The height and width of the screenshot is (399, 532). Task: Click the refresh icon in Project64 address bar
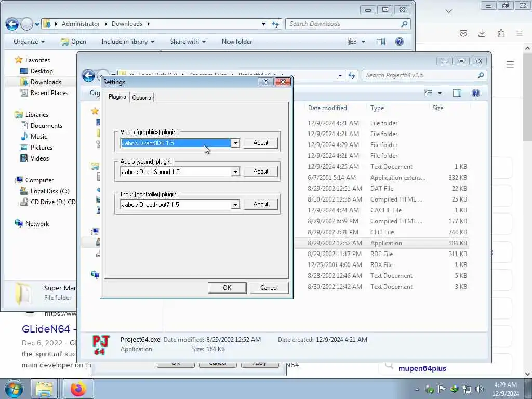click(x=352, y=75)
